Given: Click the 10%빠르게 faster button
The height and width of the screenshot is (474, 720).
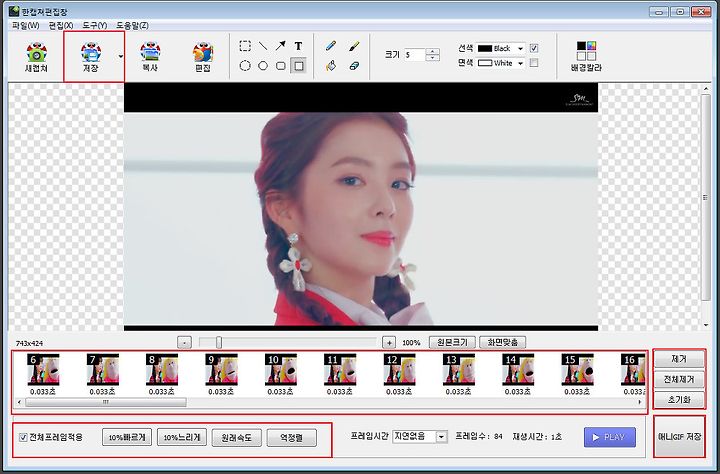Looking at the screenshot, I should 127,437.
